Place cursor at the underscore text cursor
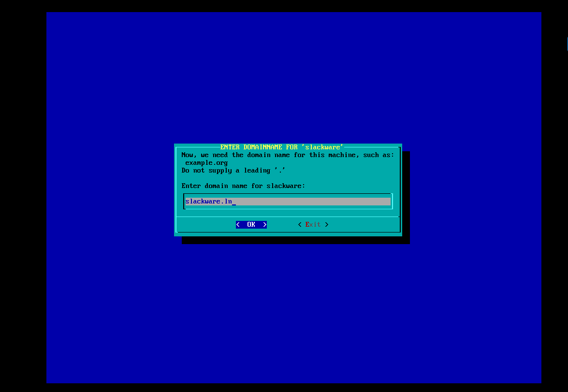Viewport: 568px width, 392px height. [x=234, y=202]
